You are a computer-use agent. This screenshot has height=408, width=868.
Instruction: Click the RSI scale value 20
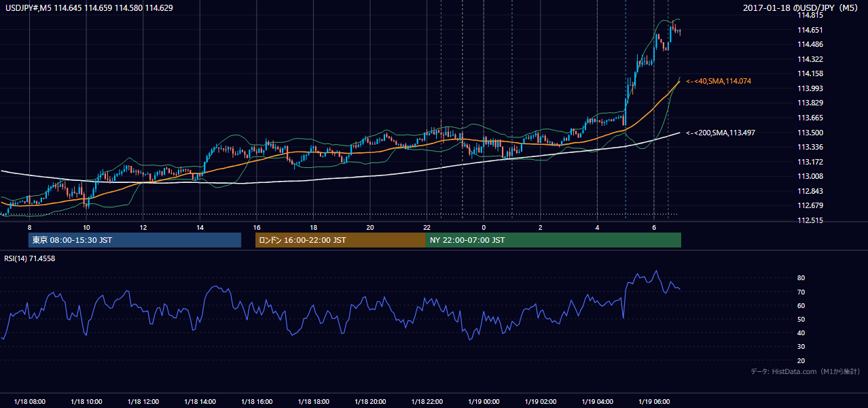pyautogui.click(x=801, y=360)
